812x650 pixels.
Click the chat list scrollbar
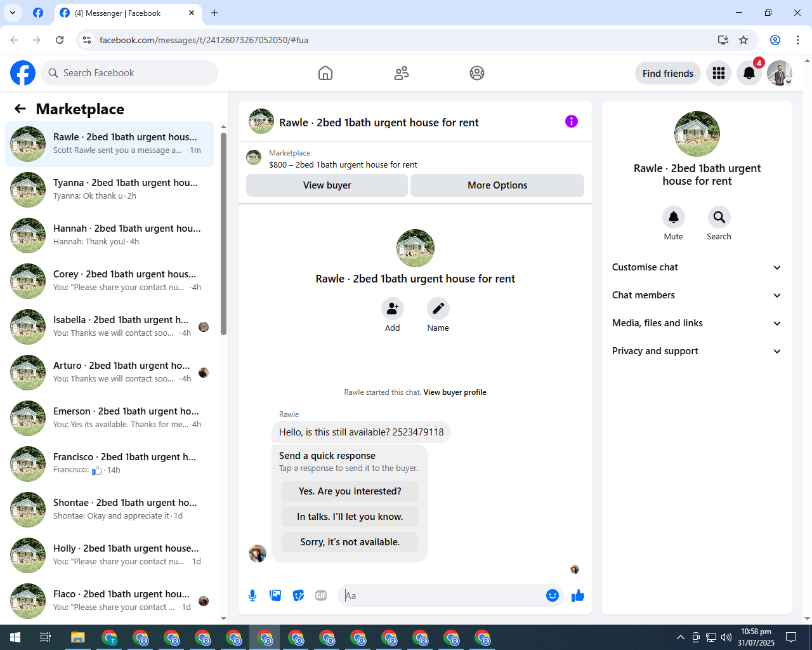point(223,234)
